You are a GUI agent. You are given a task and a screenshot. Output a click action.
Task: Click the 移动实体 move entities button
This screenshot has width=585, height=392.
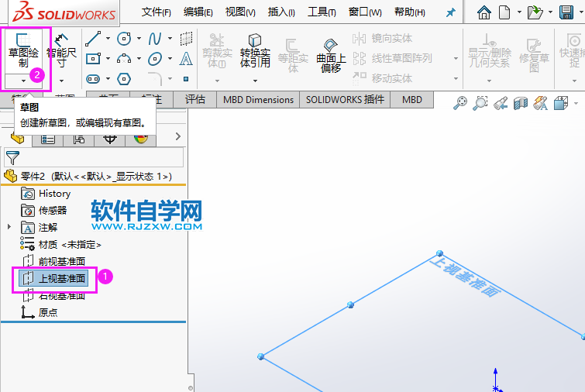click(383, 78)
